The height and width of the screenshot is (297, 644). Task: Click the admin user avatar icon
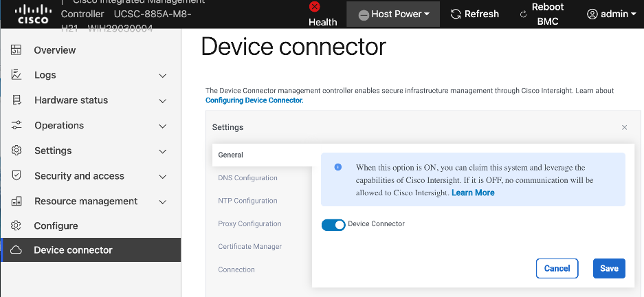592,14
